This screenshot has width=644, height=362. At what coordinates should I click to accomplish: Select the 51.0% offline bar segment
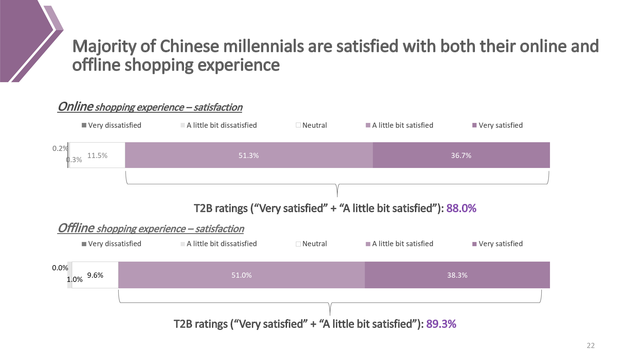click(241, 275)
